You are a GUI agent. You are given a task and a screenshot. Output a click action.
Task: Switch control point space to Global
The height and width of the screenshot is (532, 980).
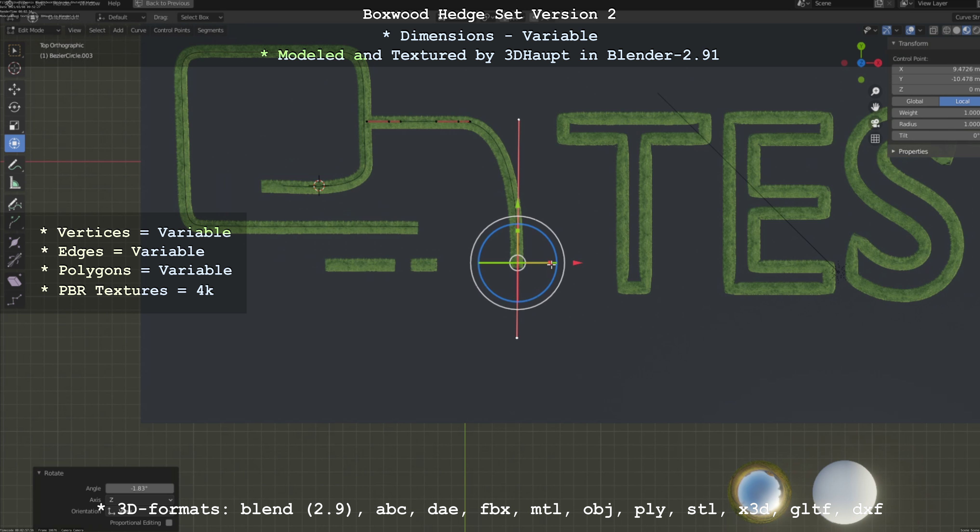[x=914, y=101]
